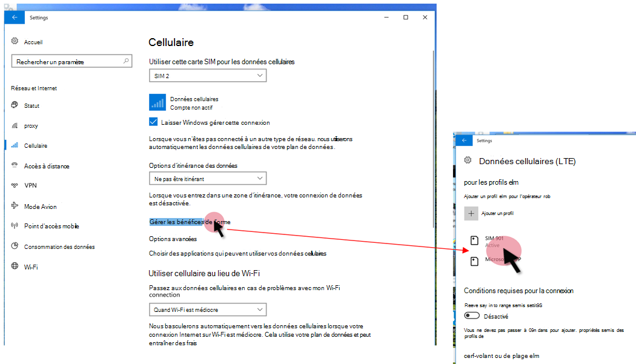Click the search magnifier icon in sidebar
Image resolution: width=636 pixels, height=364 pixels.
coord(126,61)
